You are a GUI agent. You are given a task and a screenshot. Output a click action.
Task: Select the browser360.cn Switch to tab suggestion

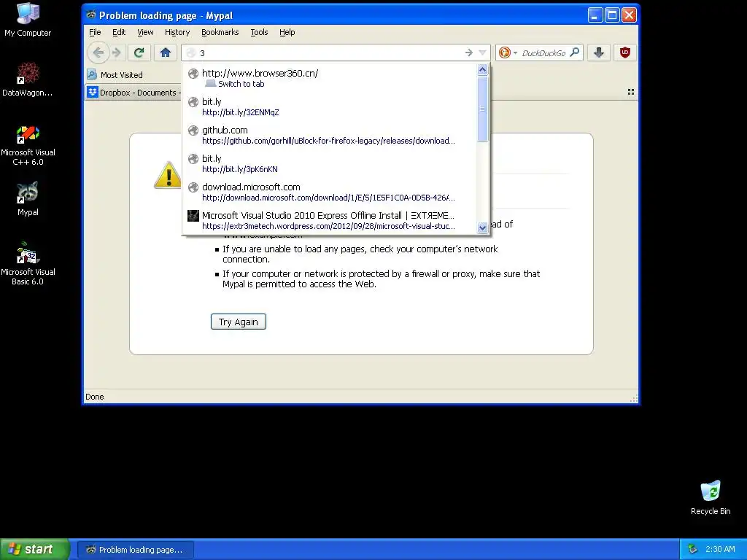tap(329, 78)
